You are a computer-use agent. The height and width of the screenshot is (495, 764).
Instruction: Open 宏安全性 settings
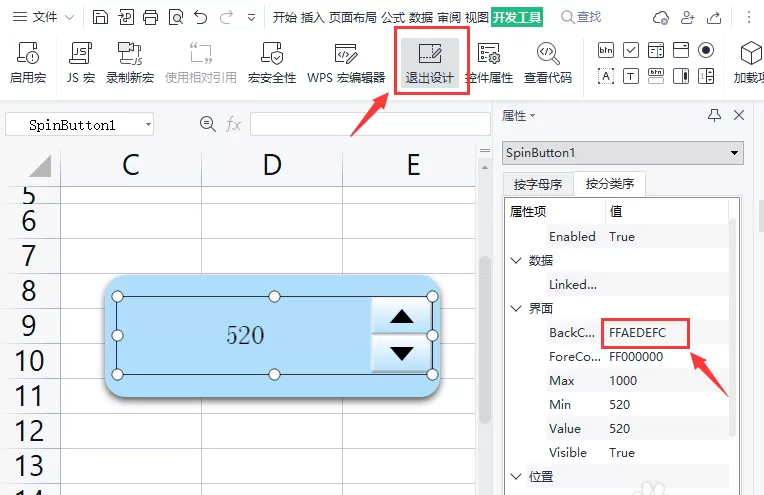coord(272,62)
